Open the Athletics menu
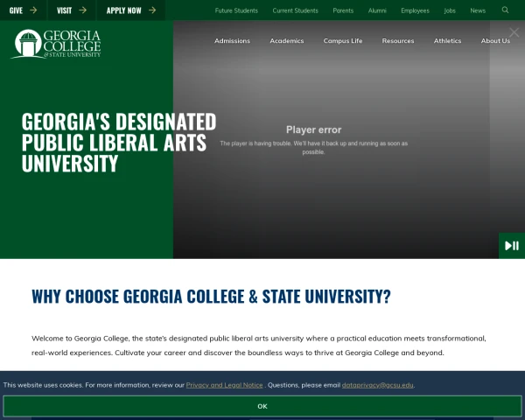This screenshot has width=525, height=420. [x=448, y=41]
